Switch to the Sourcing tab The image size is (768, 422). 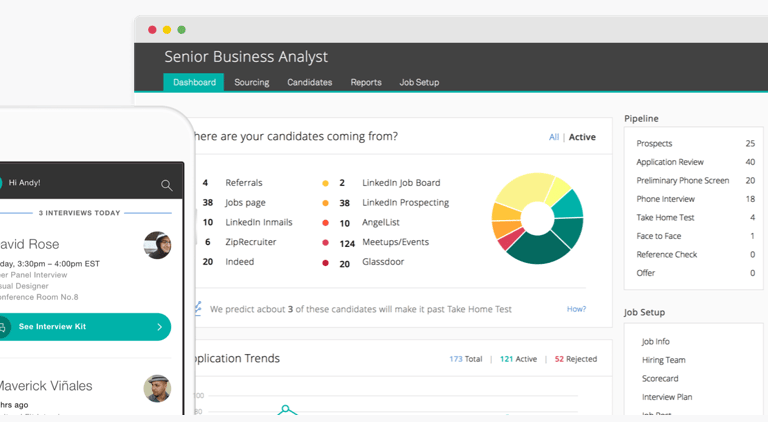pyautogui.click(x=251, y=82)
